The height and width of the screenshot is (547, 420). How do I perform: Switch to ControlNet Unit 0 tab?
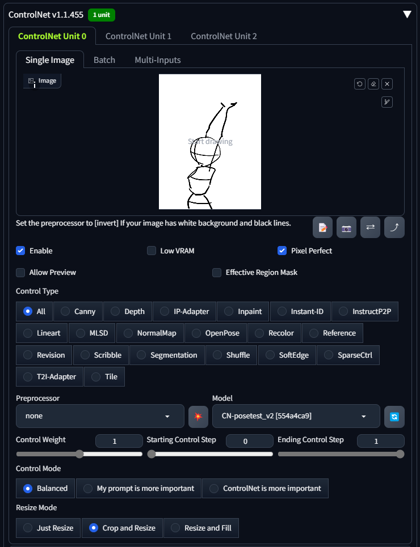52,36
